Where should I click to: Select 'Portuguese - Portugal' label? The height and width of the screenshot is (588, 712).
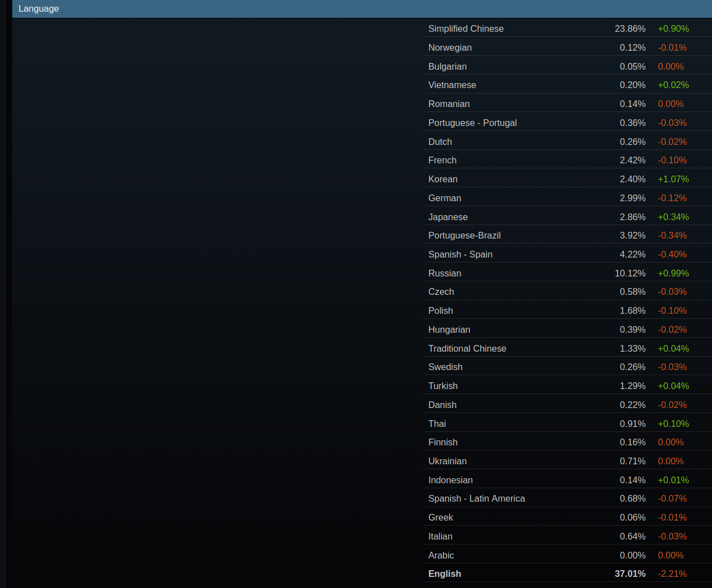472,123
